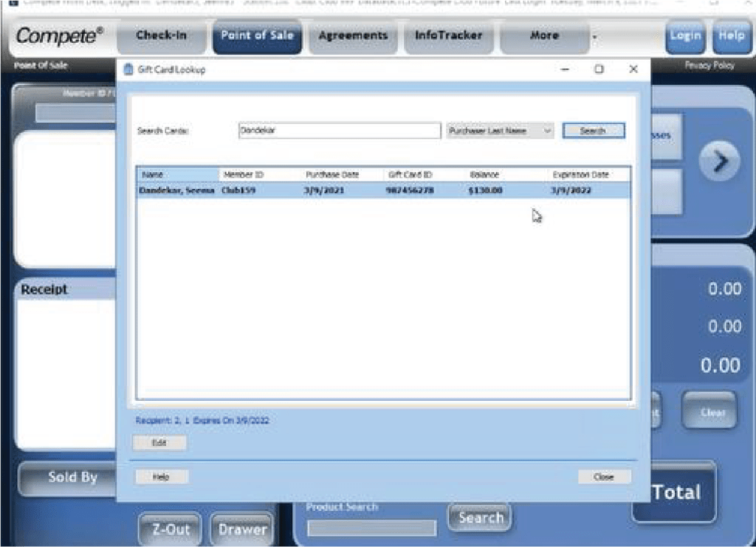Click the "3/9/2021" purchase date cell
Viewport: 756px width, 547px height.
pyautogui.click(x=324, y=190)
